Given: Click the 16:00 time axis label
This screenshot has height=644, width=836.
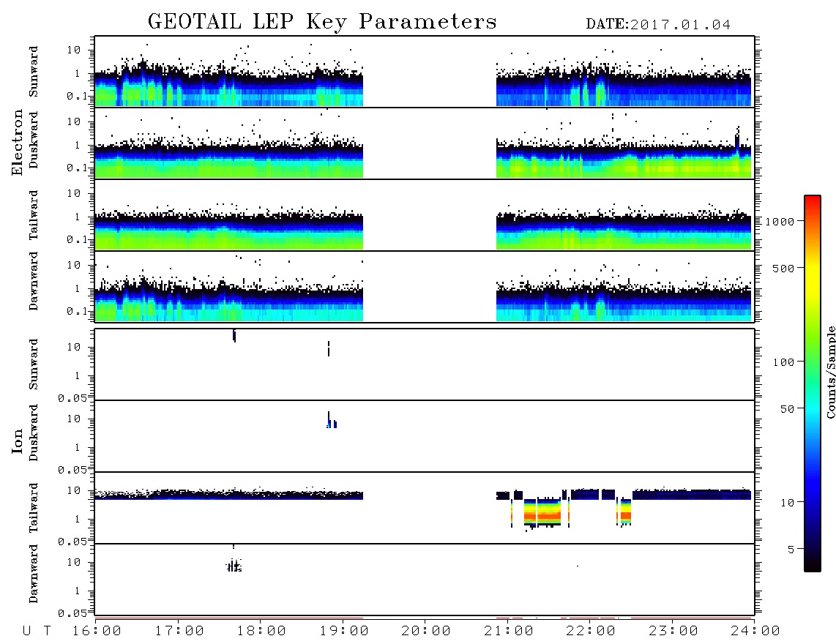Looking at the screenshot, I should coord(97,632).
